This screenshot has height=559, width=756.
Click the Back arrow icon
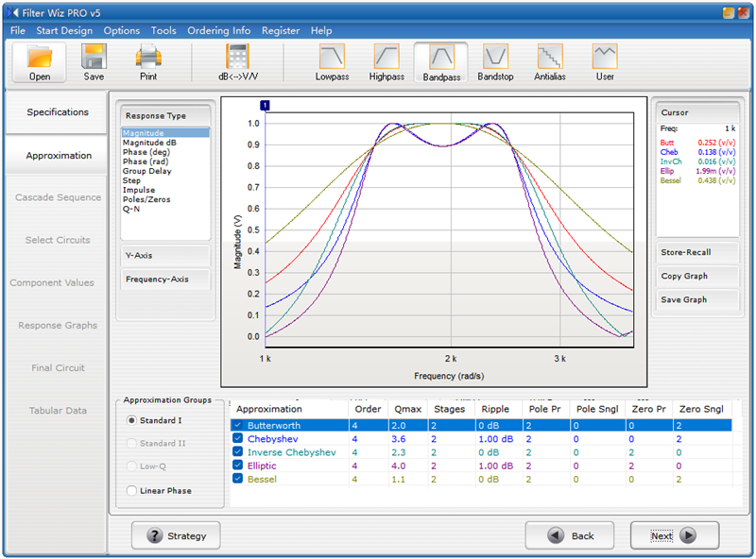(556, 535)
